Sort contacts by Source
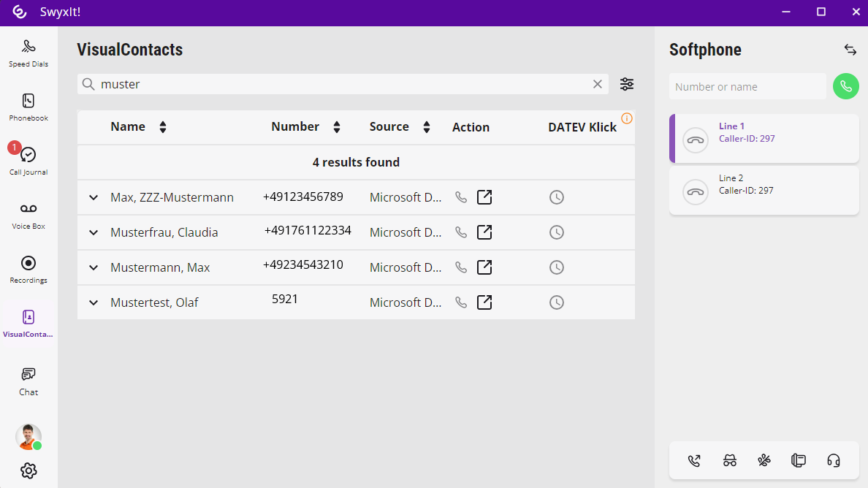The width and height of the screenshot is (868, 488). 426,127
